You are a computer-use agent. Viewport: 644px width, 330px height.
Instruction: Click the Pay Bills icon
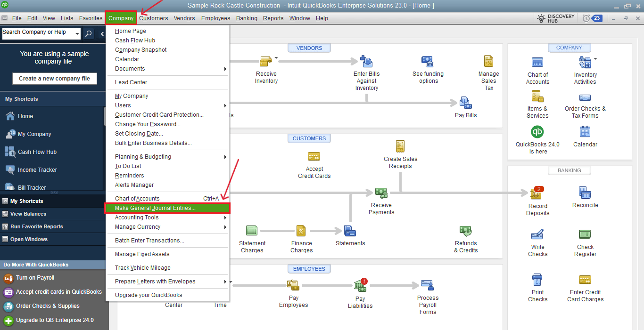coord(465,103)
